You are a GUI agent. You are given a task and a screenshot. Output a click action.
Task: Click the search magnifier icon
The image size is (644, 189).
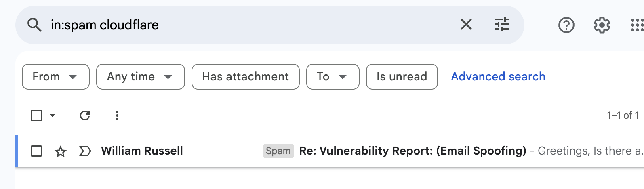coord(34,25)
